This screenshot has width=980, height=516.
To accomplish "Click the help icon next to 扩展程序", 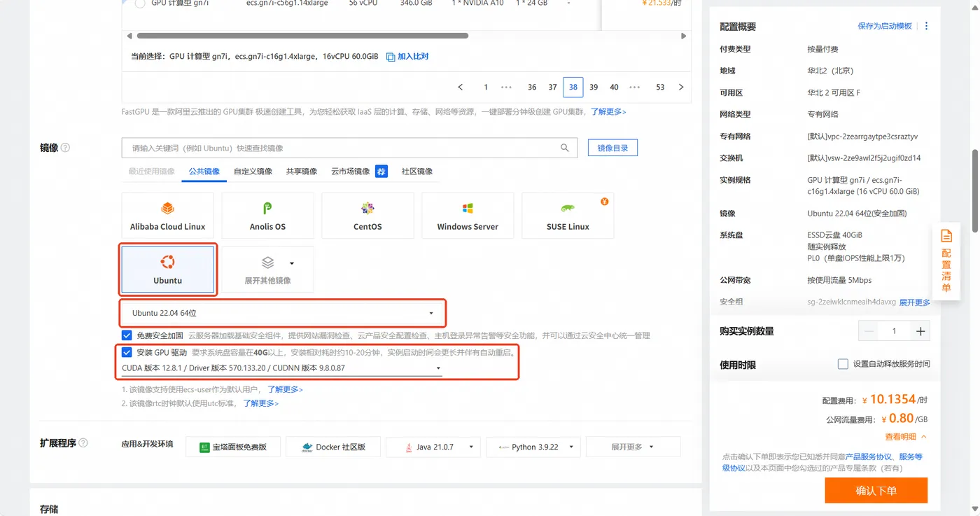I will coord(83,443).
